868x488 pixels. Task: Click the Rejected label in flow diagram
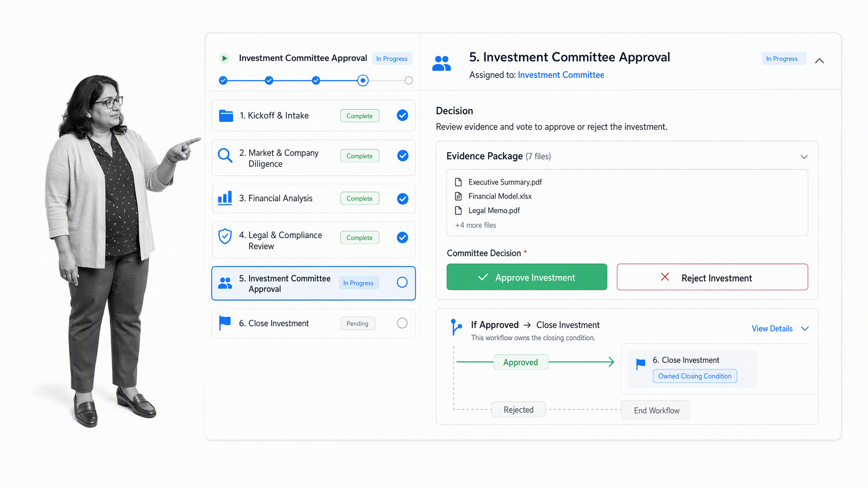click(x=519, y=410)
